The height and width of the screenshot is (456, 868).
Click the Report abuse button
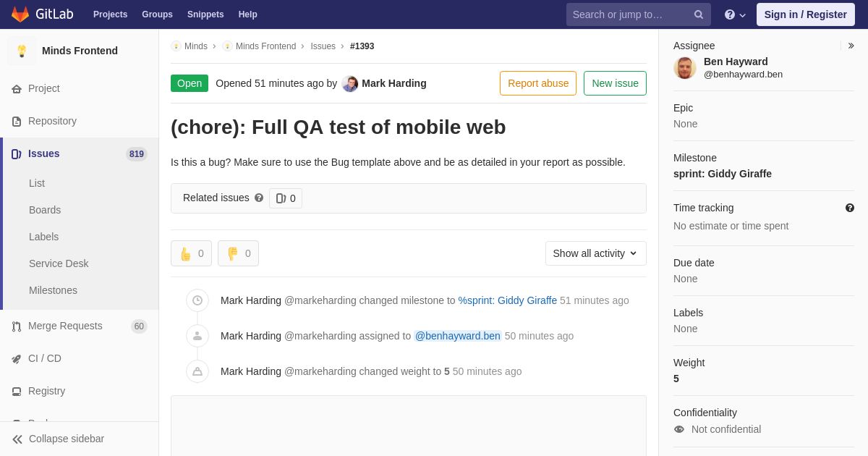pos(538,83)
